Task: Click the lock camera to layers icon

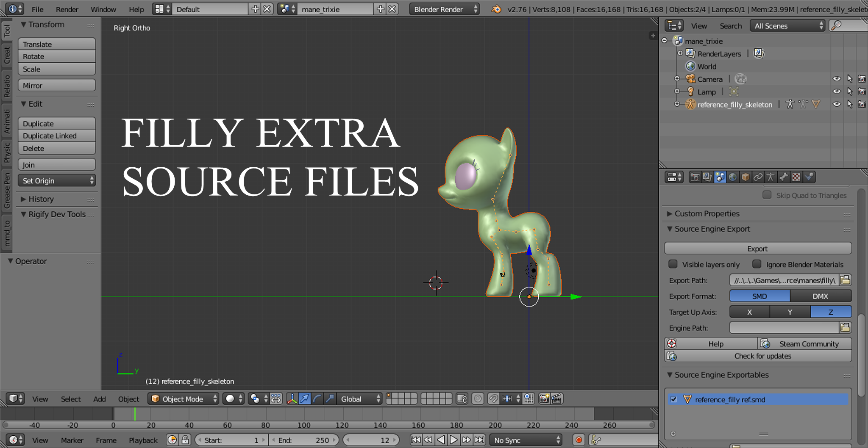Action: click(x=462, y=398)
